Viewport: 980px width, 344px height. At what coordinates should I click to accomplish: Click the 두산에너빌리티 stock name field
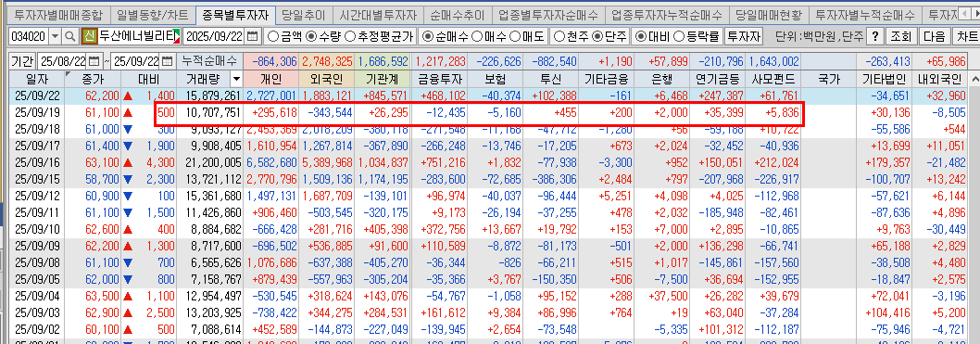tap(139, 37)
